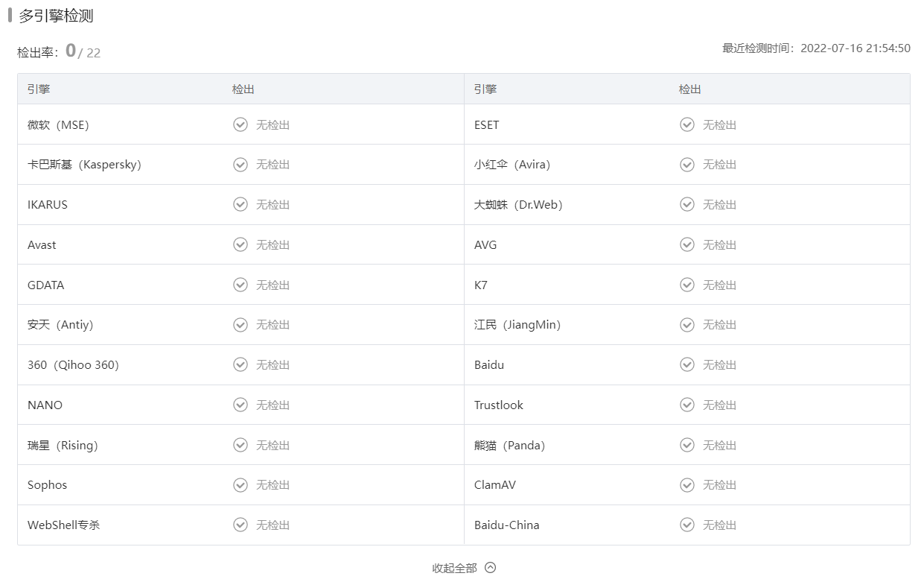This screenshot has width=924, height=582.
Task: Select the 安天 (Antiy) engine name
Action: coord(60,325)
